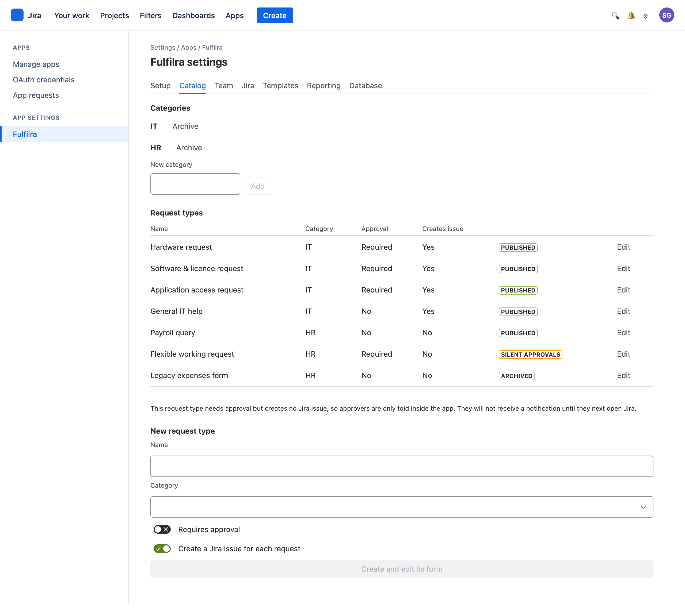Open the Dashboards menu
The image size is (685, 616).
click(193, 16)
